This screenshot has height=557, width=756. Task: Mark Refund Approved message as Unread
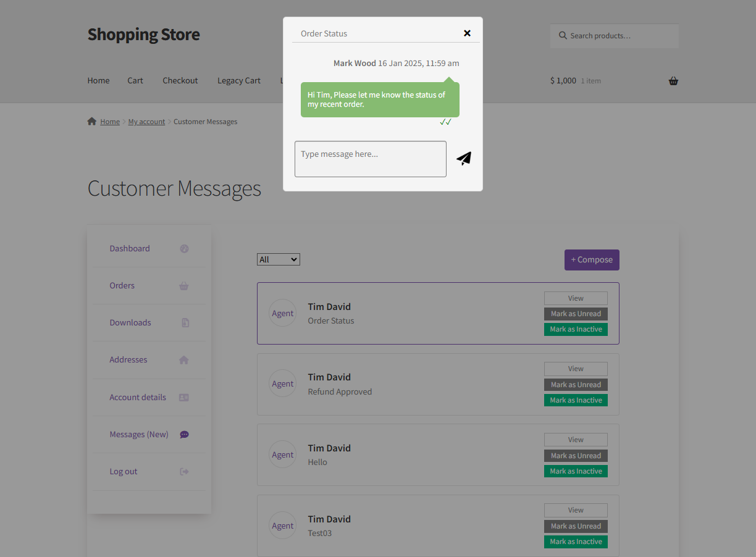point(576,385)
